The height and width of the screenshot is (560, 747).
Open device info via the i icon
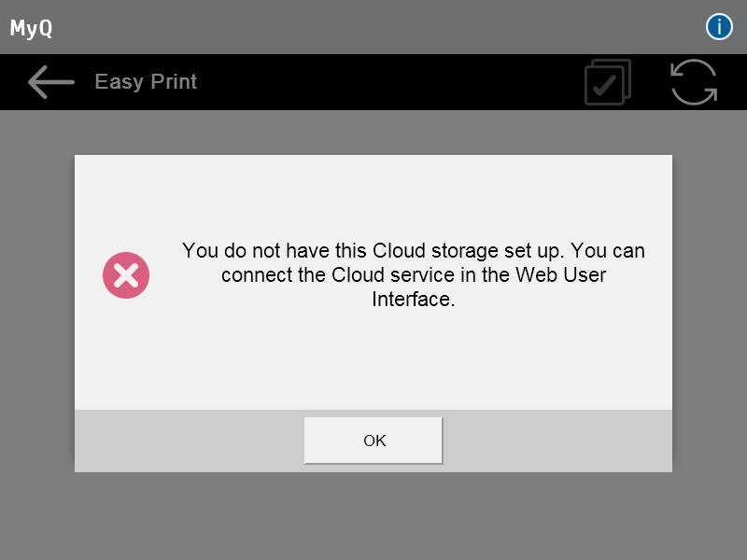719,27
